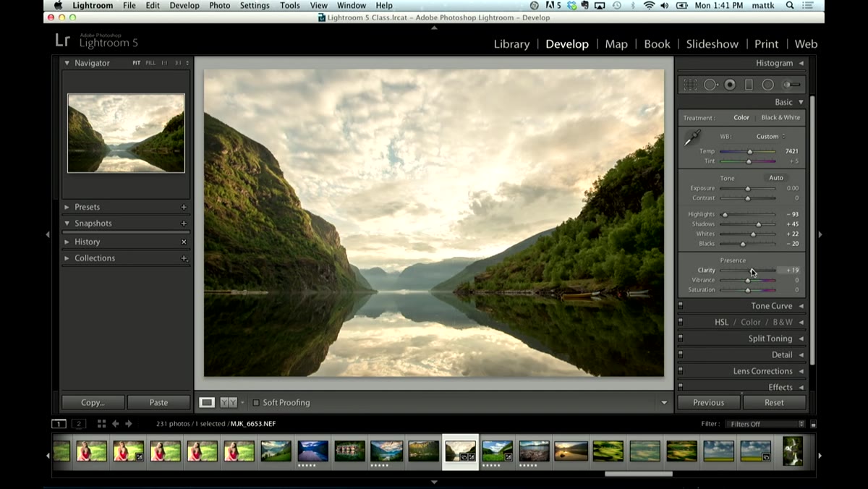Switch to the Library module

point(511,44)
